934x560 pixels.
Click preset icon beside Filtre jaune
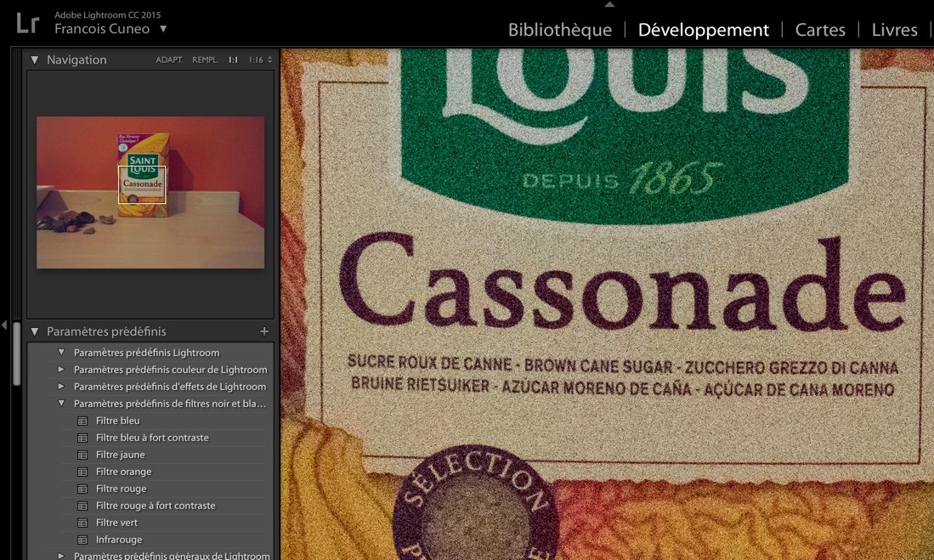point(82,455)
